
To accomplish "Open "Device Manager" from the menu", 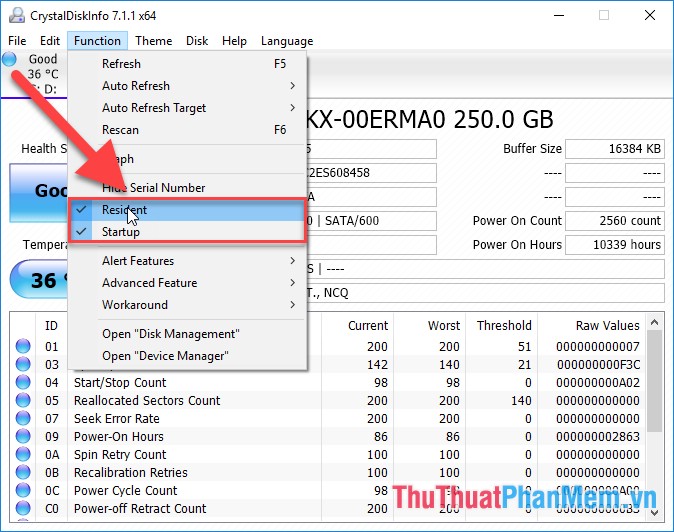I will click(187, 356).
